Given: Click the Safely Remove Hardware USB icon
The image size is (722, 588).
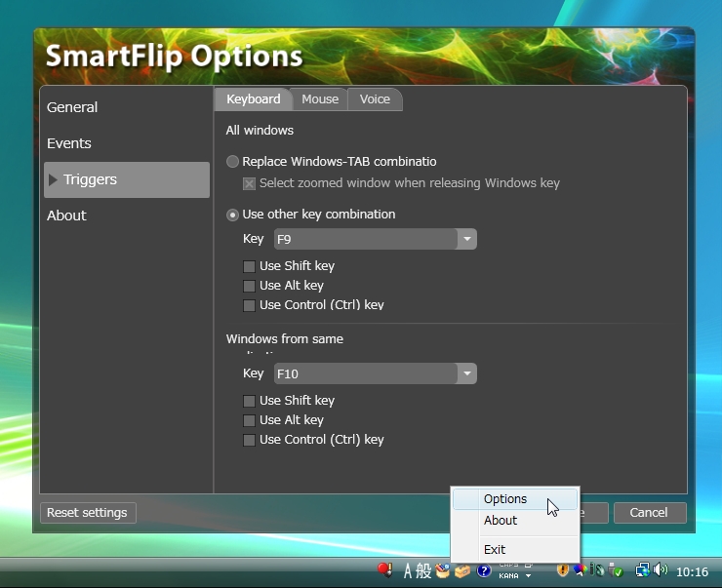Looking at the screenshot, I should click(x=616, y=570).
